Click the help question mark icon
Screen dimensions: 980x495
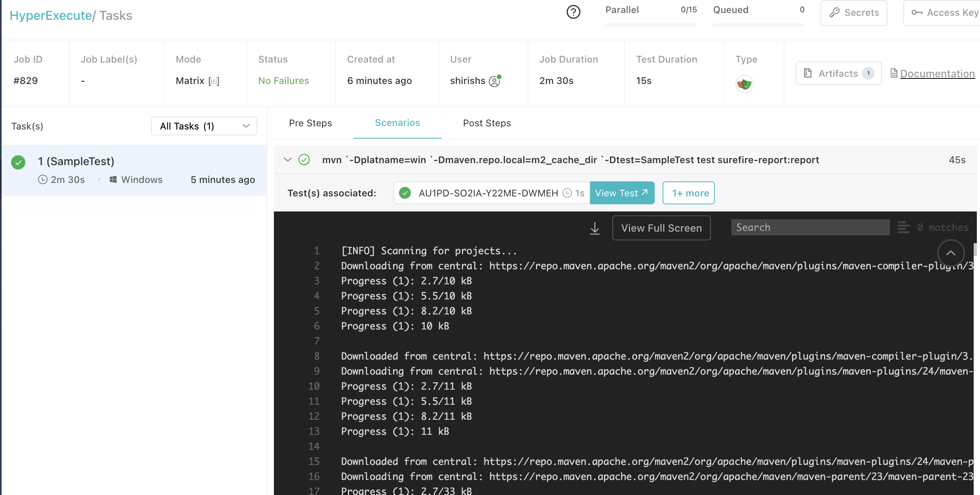(x=573, y=12)
